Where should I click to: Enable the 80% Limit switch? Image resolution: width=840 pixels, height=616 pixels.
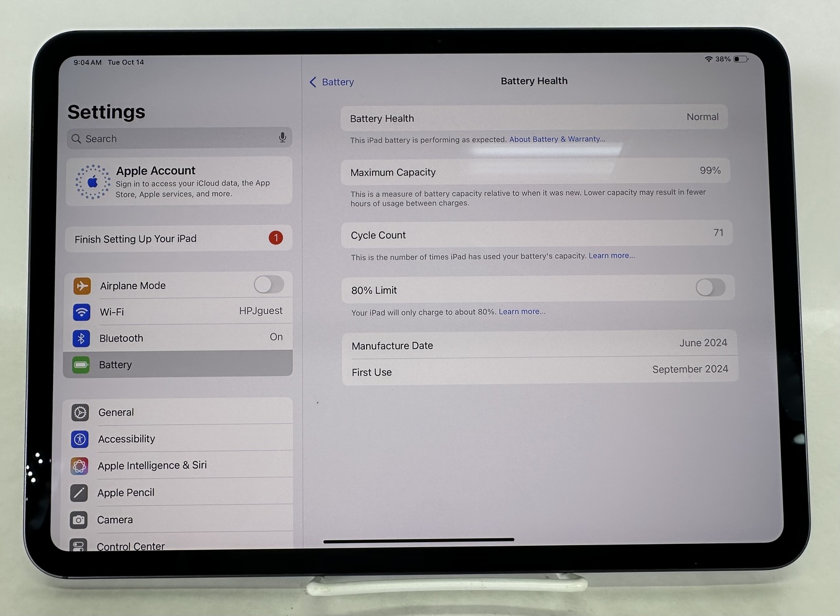710,288
